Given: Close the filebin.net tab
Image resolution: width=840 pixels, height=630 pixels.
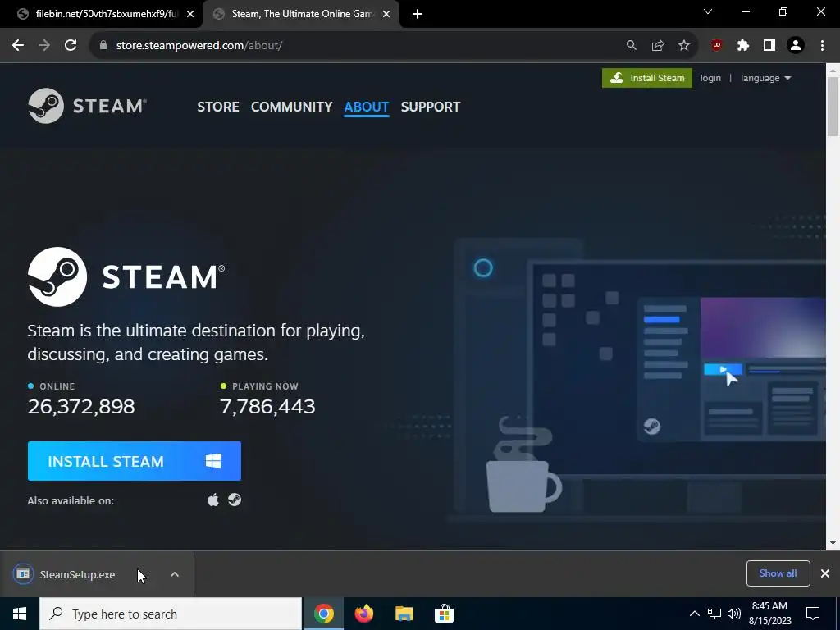Looking at the screenshot, I should (190, 14).
